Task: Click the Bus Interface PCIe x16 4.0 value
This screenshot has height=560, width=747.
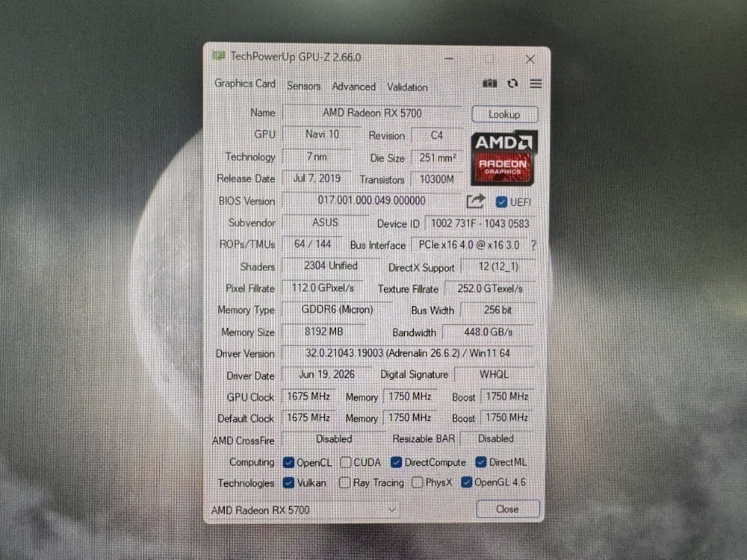Action: (x=469, y=245)
